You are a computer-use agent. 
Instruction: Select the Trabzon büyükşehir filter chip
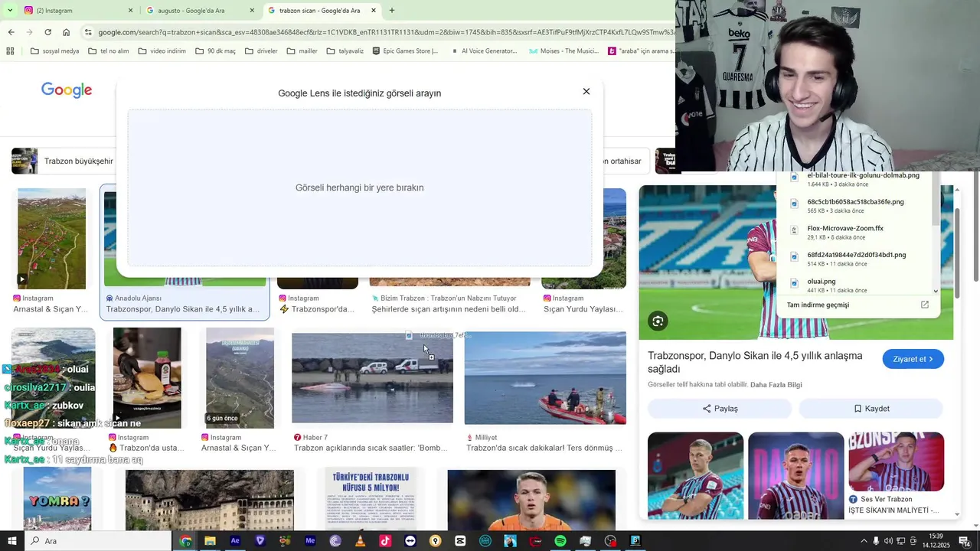coord(64,161)
